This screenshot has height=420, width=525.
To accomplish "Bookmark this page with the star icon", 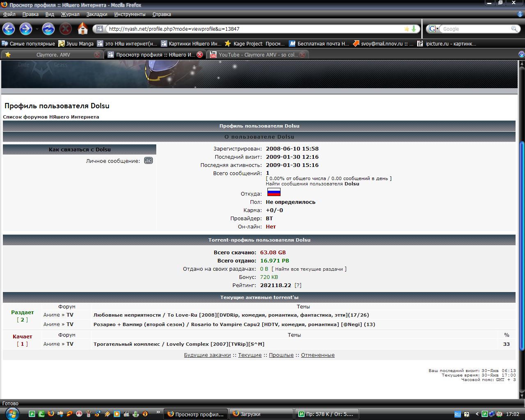I will [x=406, y=29].
